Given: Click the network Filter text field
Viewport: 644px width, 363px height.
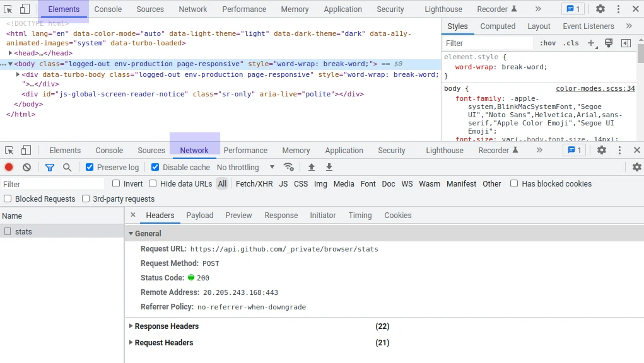Looking at the screenshot, I should [x=53, y=184].
